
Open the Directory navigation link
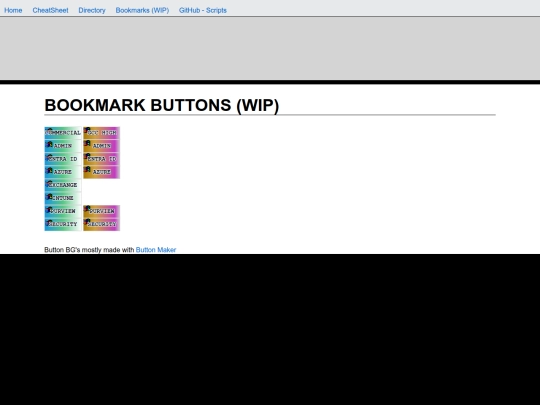(92, 10)
